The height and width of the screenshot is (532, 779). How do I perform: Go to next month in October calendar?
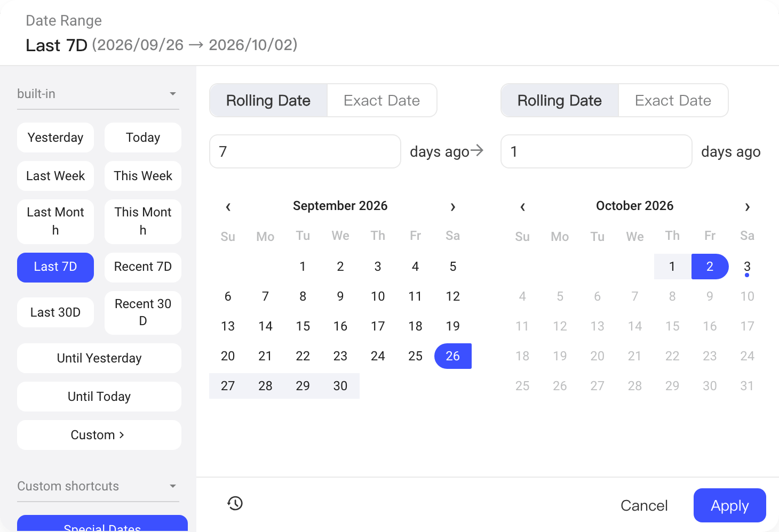tap(747, 206)
